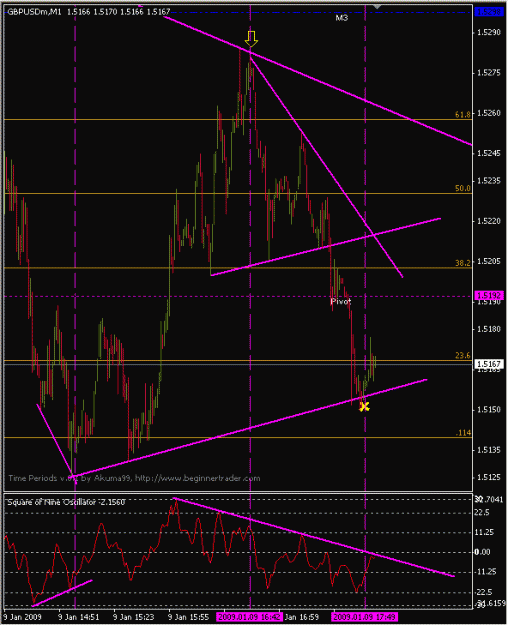Click the 9 Jan 15:55 time axis label

tap(189, 617)
